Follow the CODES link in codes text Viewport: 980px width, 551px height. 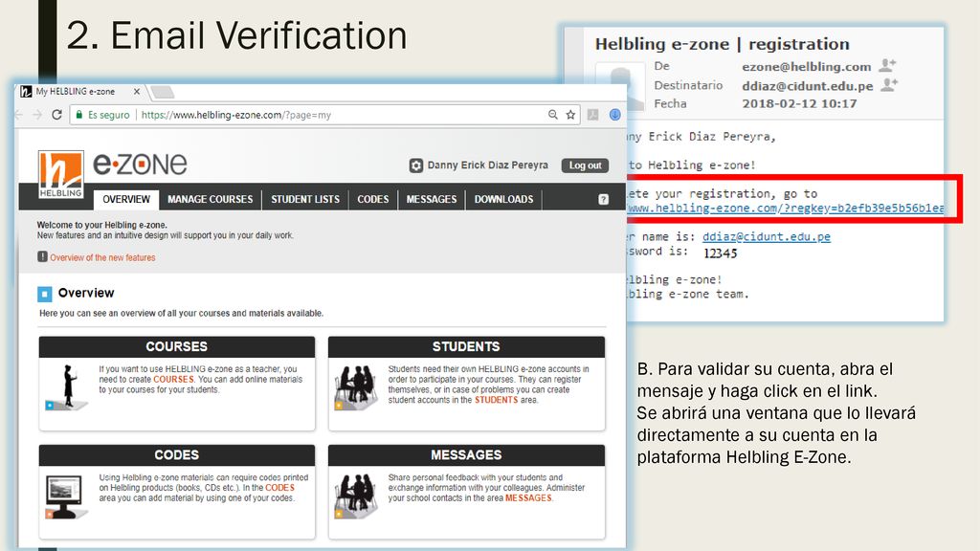click(x=279, y=488)
